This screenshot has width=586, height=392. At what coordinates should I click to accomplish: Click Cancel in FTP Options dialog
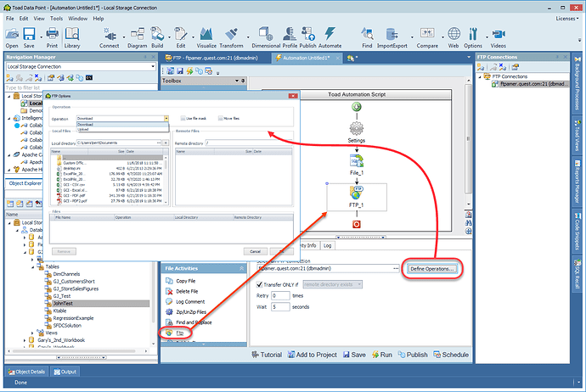(256, 251)
